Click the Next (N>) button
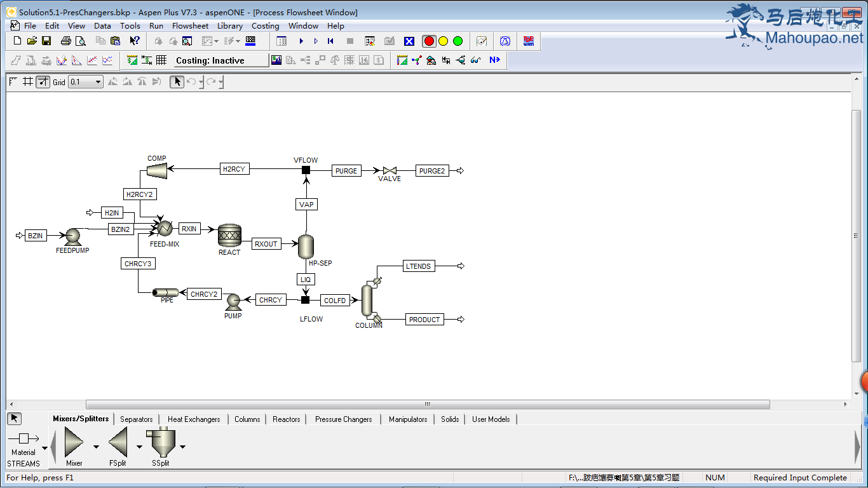The image size is (868, 488). (494, 60)
